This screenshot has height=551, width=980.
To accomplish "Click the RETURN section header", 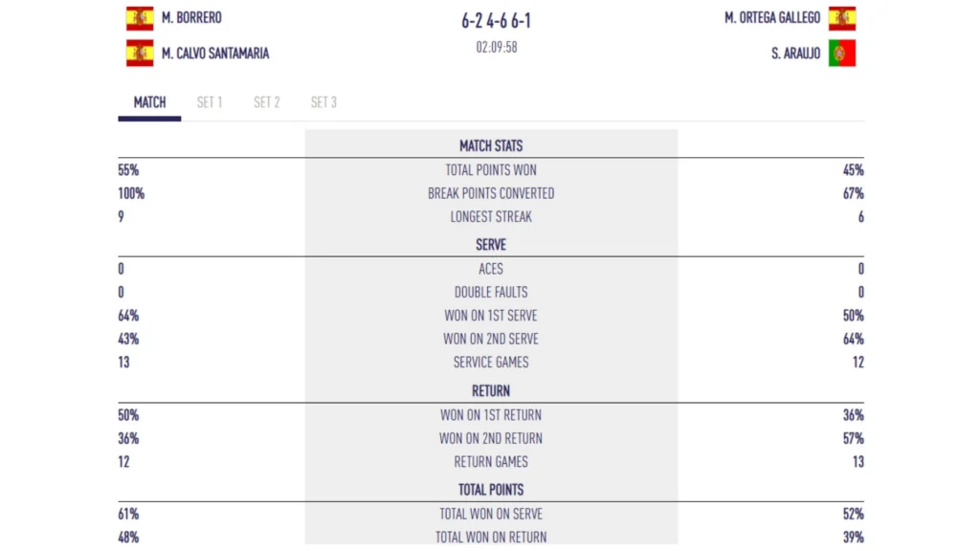I will (491, 391).
